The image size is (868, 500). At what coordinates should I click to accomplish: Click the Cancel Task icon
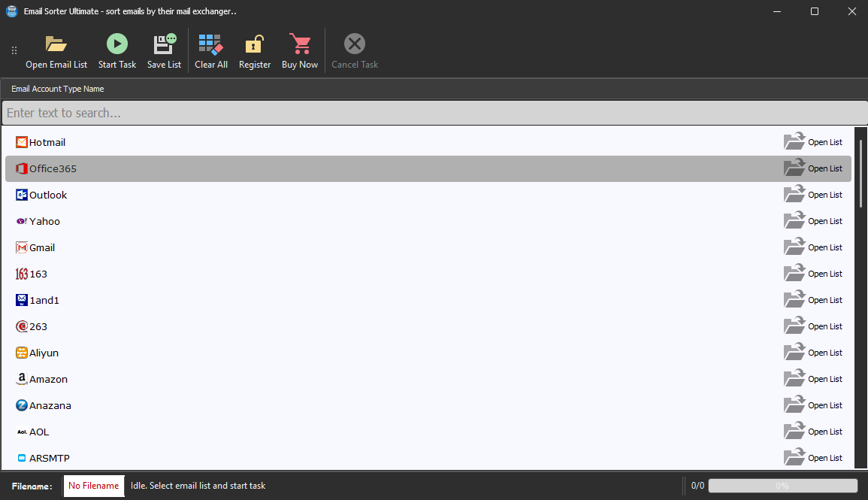(x=353, y=42)
